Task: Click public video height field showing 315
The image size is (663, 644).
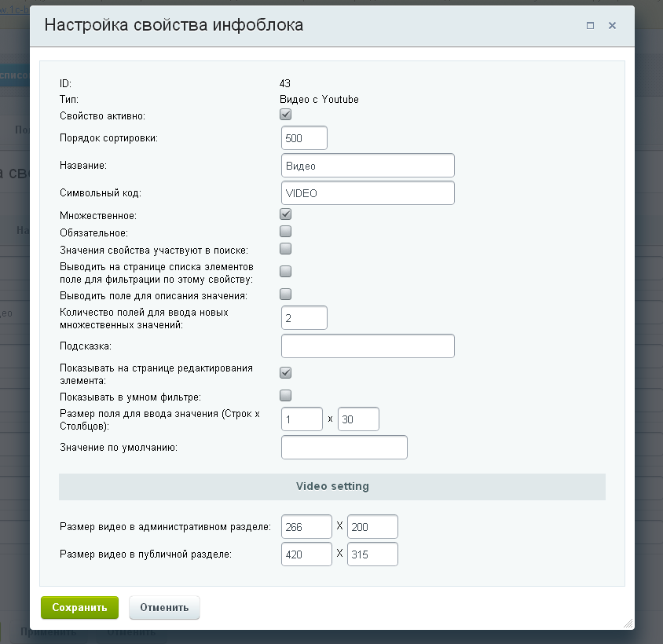Action: 372,554
